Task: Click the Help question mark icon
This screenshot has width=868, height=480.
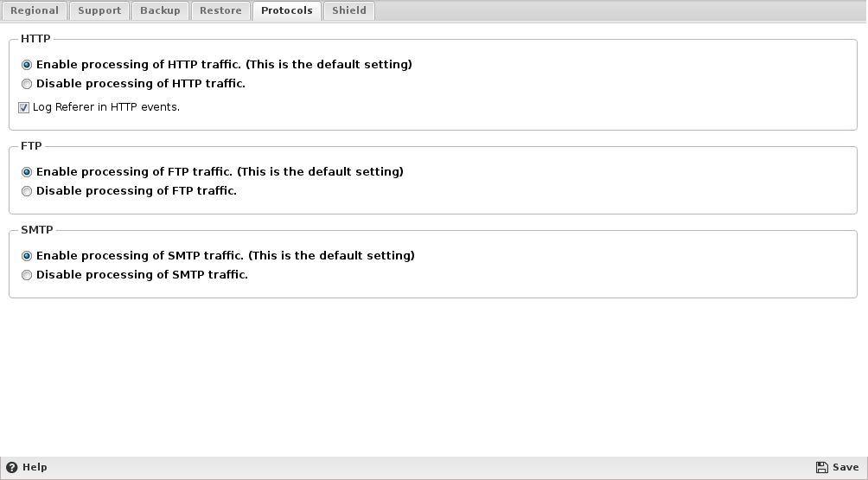Action: click(11, 467)
